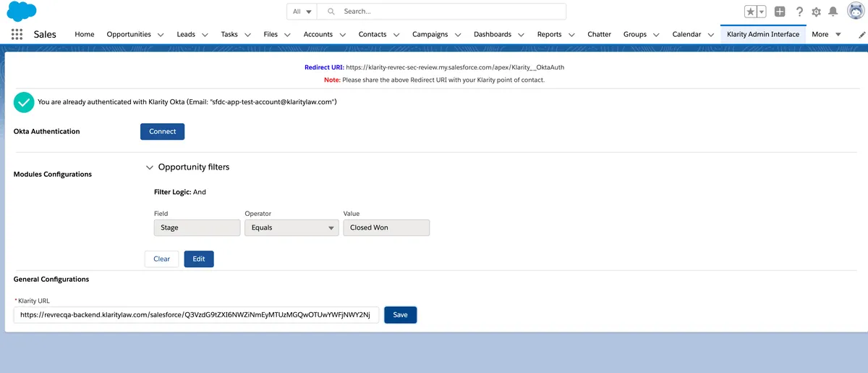Viewport: 868px width, 373px height.
Task: Open the Campaigns tab
Action: (430, 34)
